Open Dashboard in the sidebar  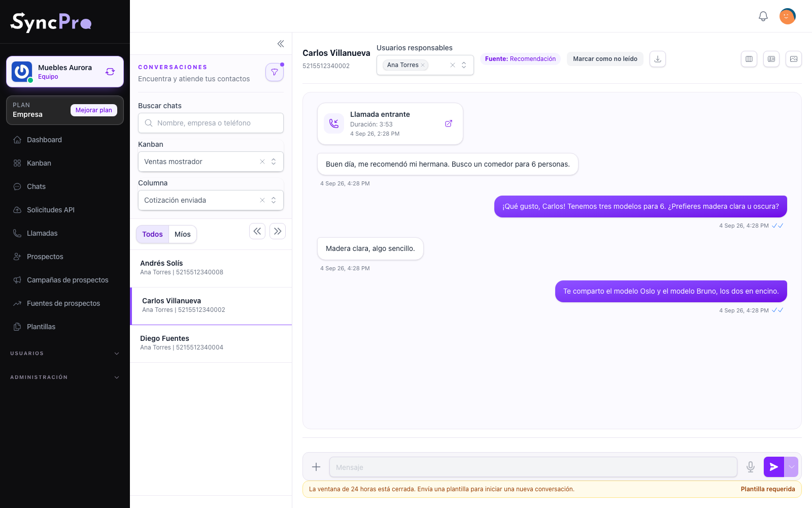tap(65, 140)
